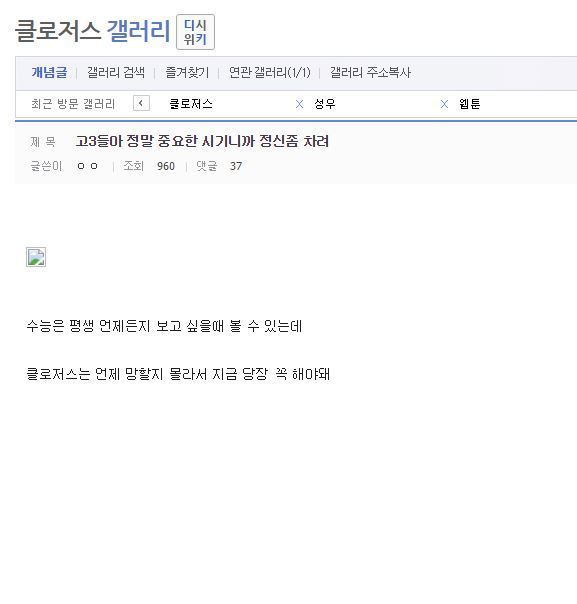
Task: Open the 성우 recent gallery link
Action: (325, 104)
